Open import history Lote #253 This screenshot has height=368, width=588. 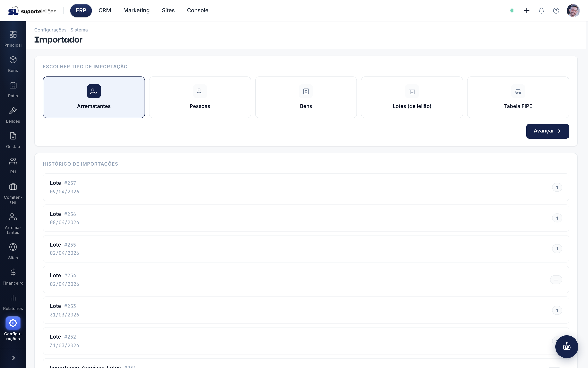coord(306,310)
